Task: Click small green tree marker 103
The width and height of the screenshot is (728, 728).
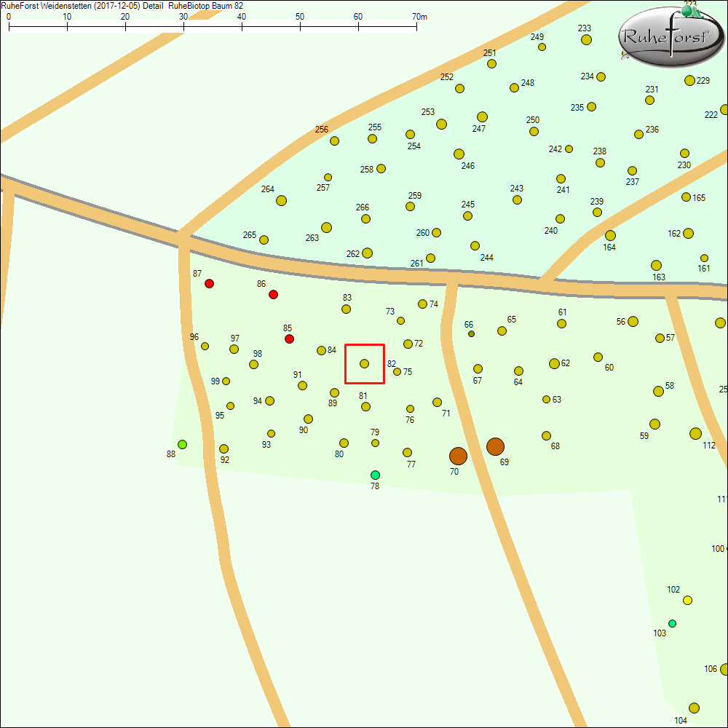Action: tap(672, 623)
